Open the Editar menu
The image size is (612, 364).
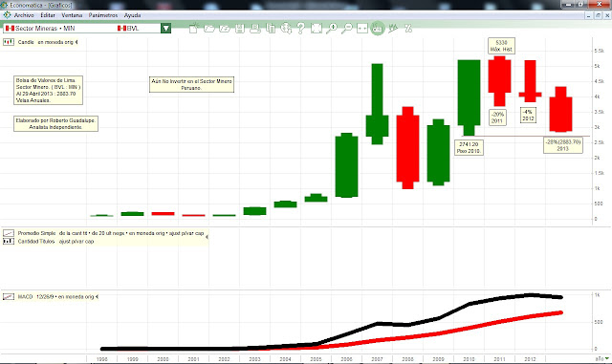click(48, 15)
